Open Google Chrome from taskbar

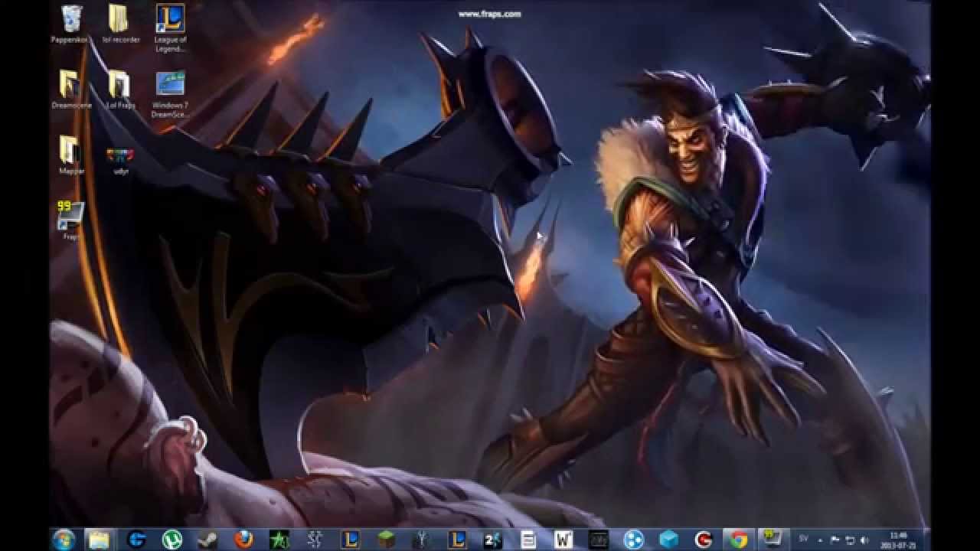pyautogui.click(x=739, y=540)
